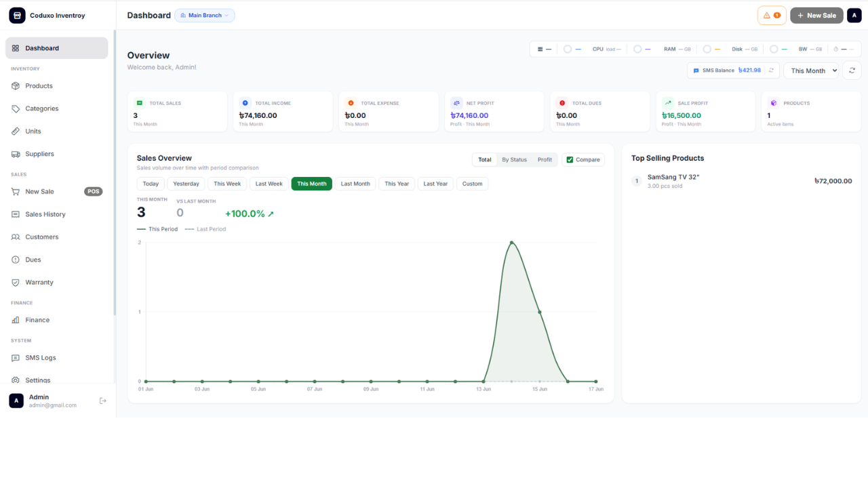This screenshot has height=488, width=868.
Task: Click the Sales History icon
Action: [x=16, y=214]
